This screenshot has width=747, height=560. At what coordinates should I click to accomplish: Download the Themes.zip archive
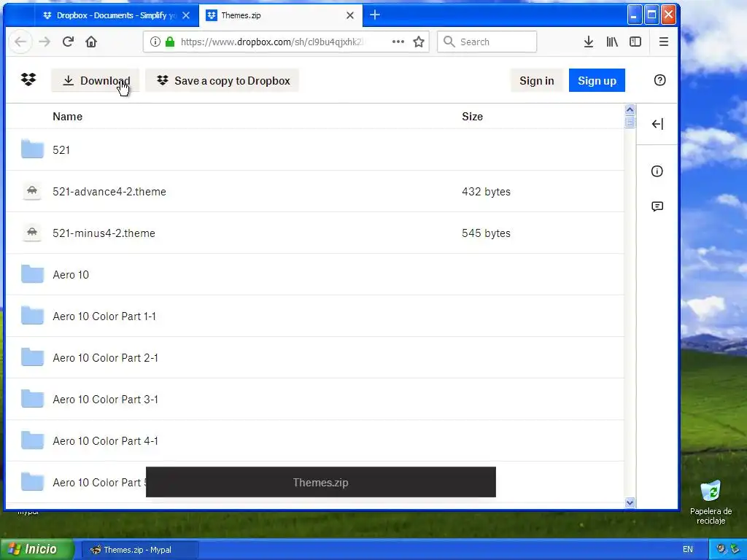pyautogui.click(x=96, y=80)
